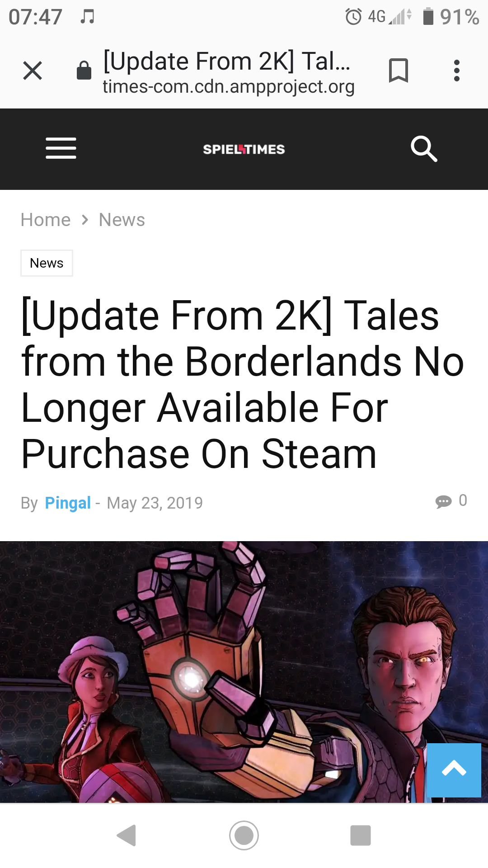Image resolution: width=488 pixels, height=868 pixels.
Task: Tap the ampproject.org URL text
Action: pos(229,86)
